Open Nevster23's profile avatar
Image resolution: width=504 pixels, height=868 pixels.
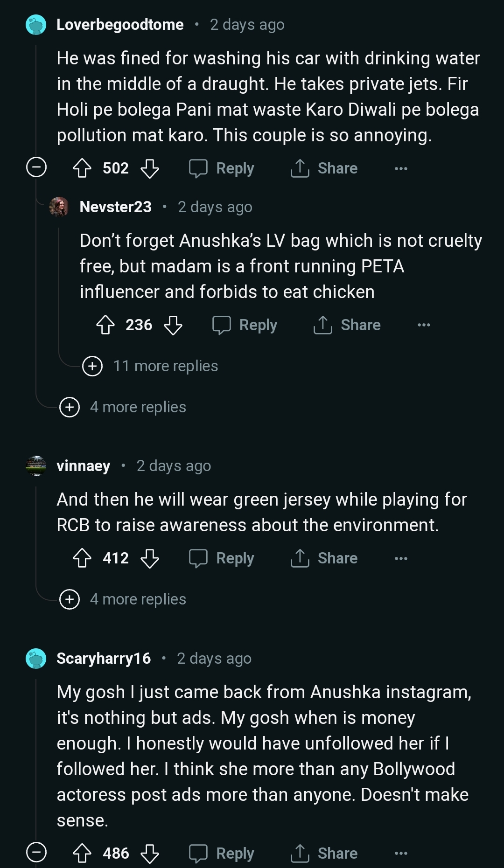[59, 207]
